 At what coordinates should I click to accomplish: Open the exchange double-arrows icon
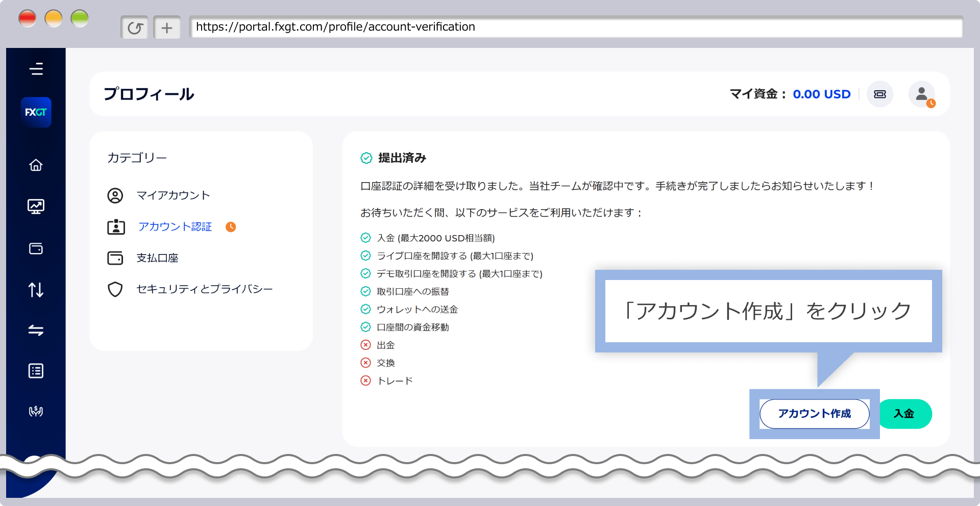point(36,331)
